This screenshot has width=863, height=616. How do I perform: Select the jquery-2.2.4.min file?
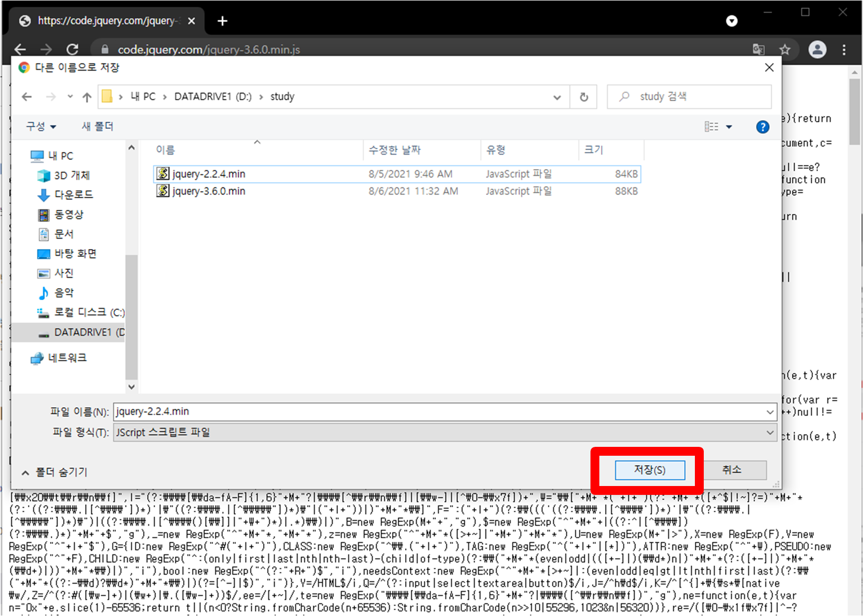(x=397, y=174)
